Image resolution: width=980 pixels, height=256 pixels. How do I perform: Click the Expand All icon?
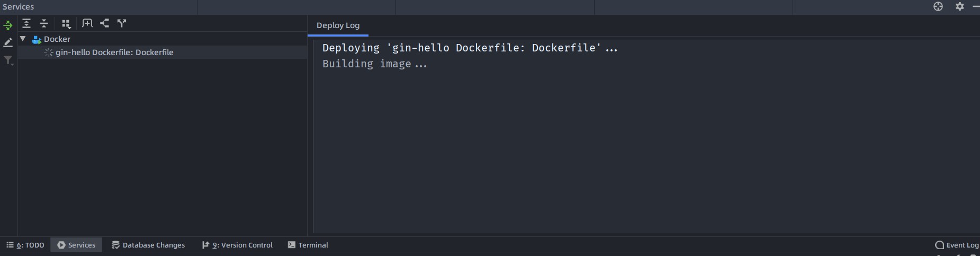[26, 23]
